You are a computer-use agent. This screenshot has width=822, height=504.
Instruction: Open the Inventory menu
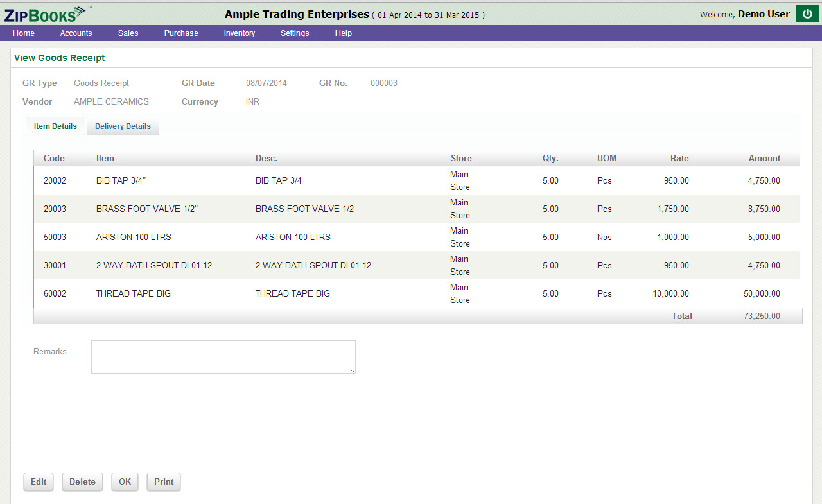click(239, 33)
